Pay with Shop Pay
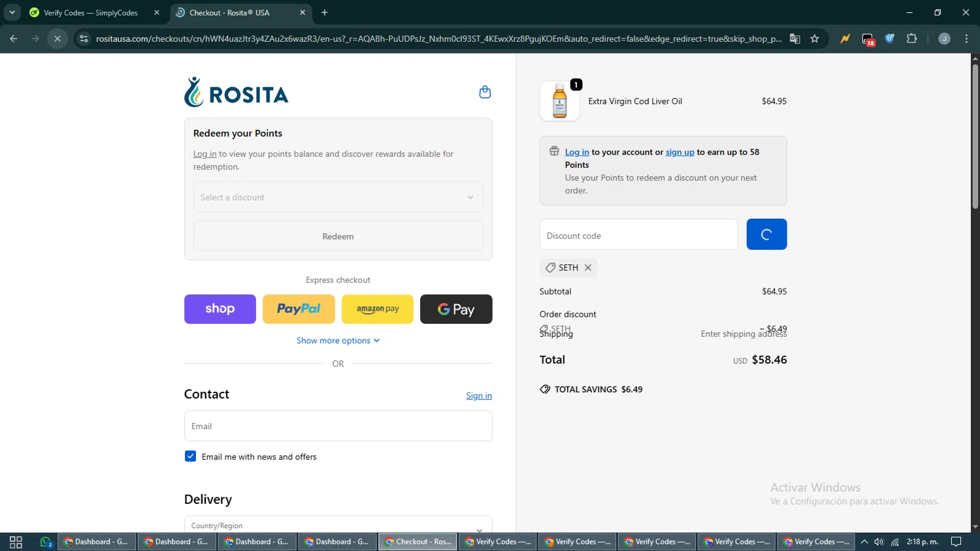The image size is (980, 551). [x=220, y=309]
